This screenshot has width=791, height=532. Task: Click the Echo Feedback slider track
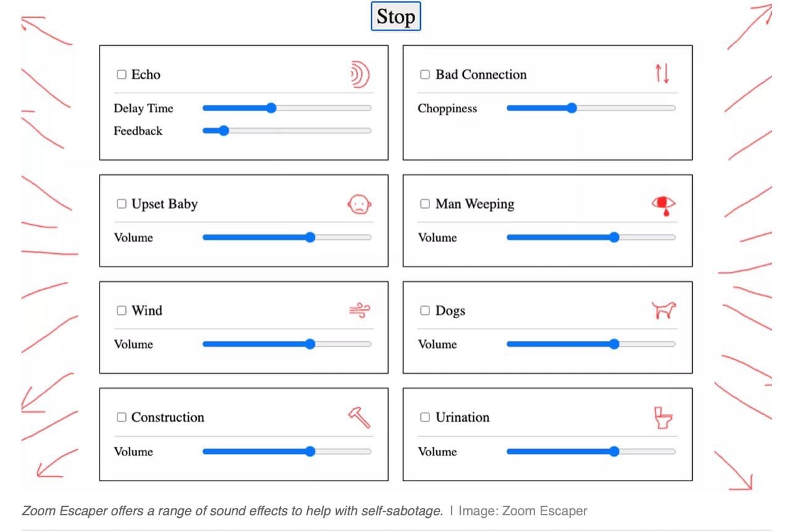coord(287,131)
